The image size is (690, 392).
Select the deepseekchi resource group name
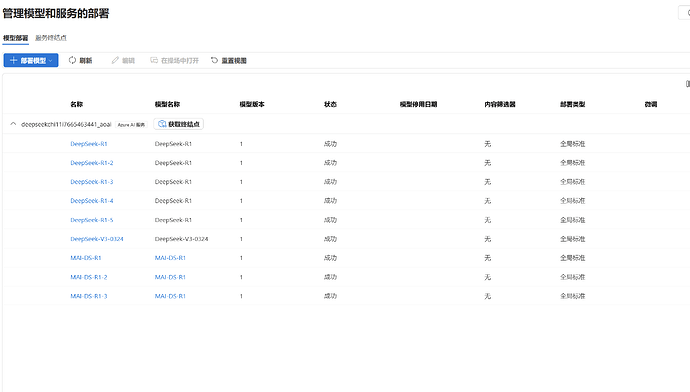[x=66, y=125]
